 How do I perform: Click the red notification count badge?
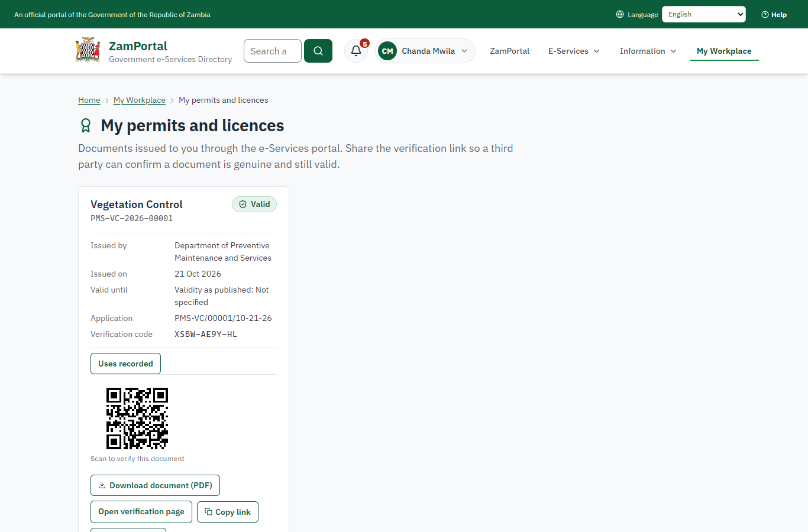[x=365, y=43]
